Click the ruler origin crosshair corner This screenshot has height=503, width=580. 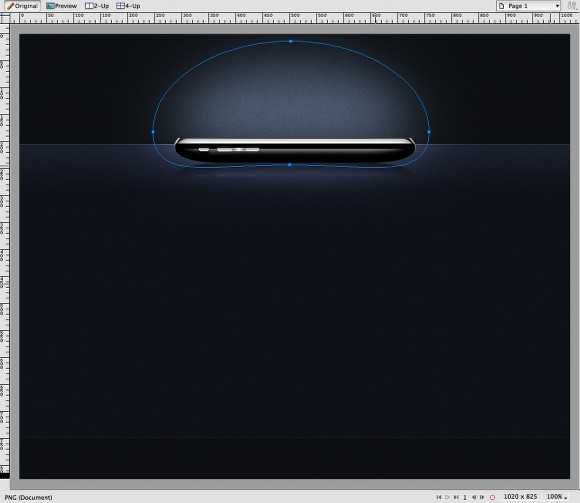[x=5, y=18]
